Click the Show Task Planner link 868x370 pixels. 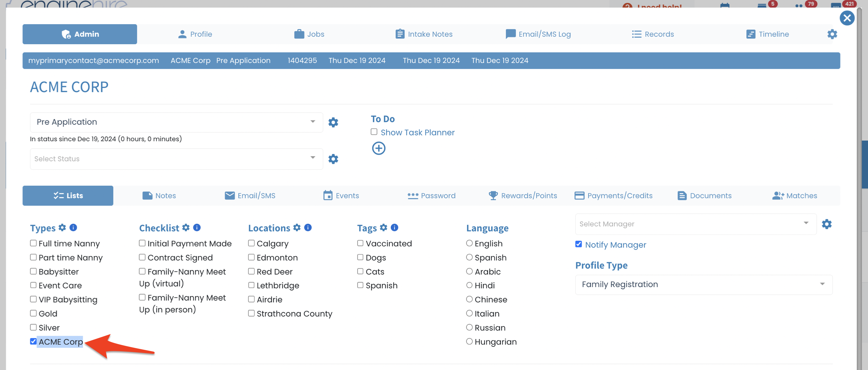[417, 132]
